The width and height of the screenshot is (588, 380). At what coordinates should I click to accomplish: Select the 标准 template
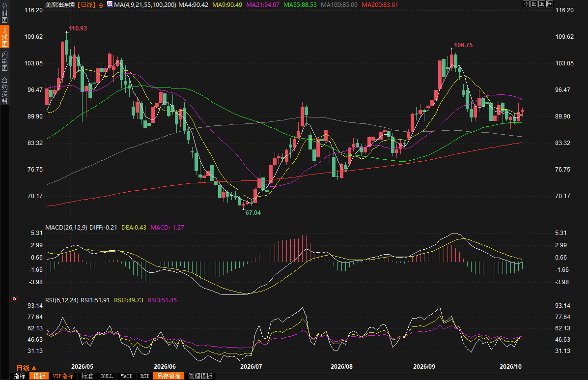[87, 376]
